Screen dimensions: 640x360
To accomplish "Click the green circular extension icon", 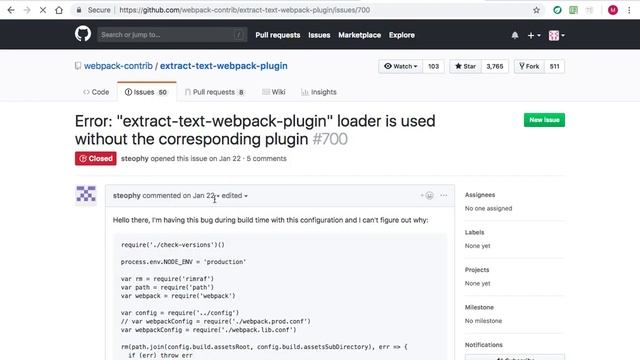I will [557, 10].
